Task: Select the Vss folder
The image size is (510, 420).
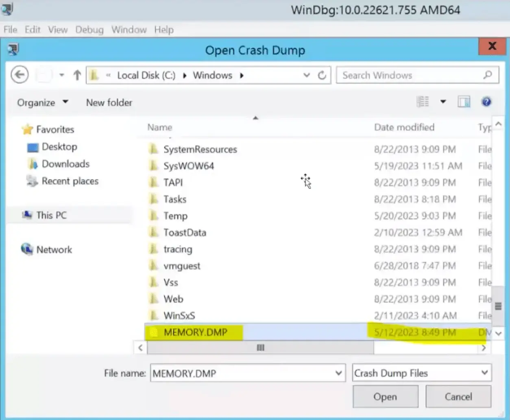Action: coord(171,282)
